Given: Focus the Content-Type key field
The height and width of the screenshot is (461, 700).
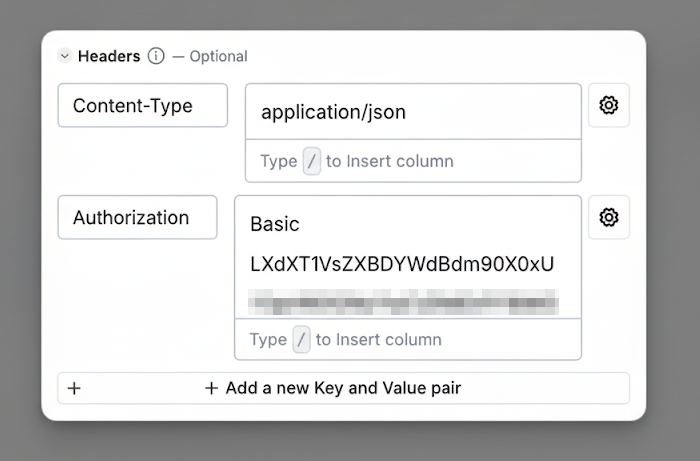Looking at the screenshot, I should click(142, 105).
